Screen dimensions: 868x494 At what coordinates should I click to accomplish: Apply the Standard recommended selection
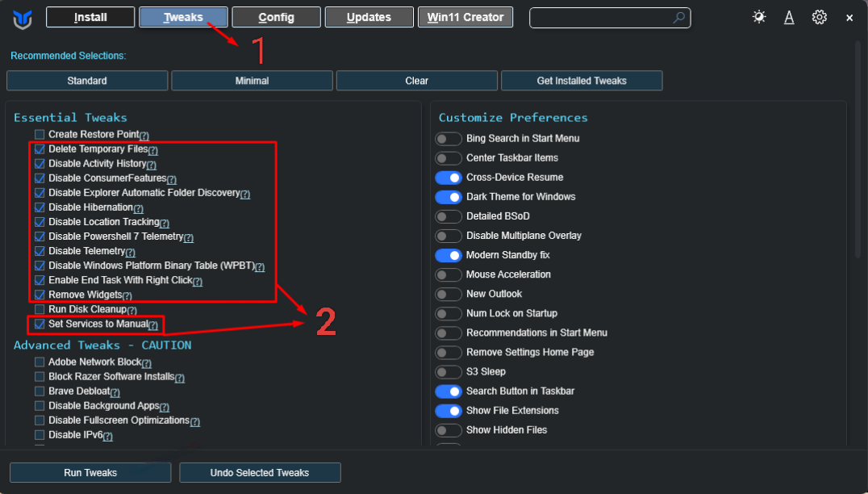pos(87,80)
